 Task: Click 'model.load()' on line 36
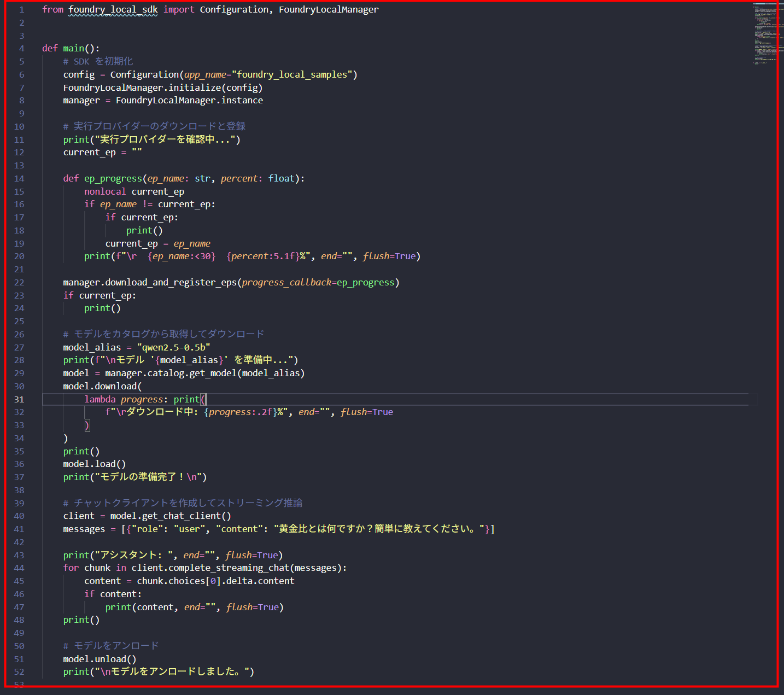point(95,464)
